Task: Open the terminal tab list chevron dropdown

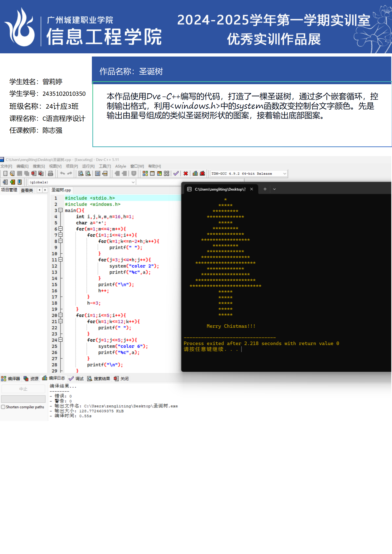Action: click(x=274, y=189)
